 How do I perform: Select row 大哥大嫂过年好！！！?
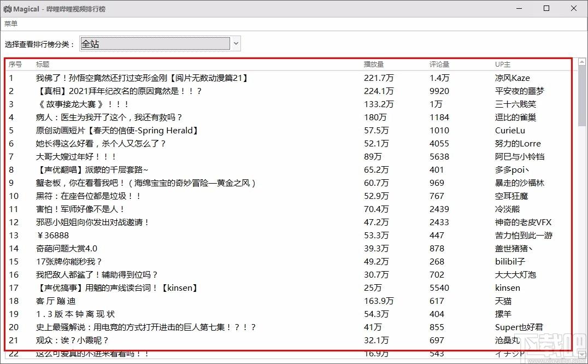[289, 157]
